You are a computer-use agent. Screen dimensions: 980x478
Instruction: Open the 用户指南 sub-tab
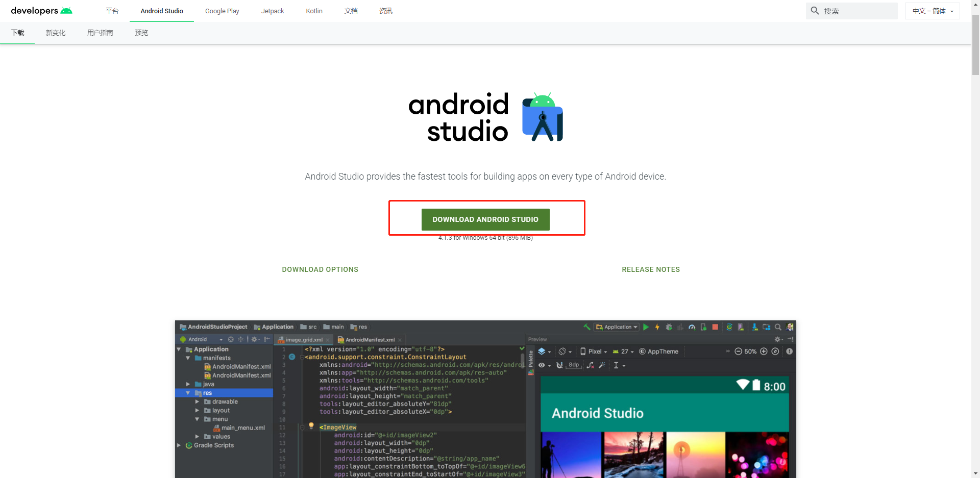click(x=100, y=33)
